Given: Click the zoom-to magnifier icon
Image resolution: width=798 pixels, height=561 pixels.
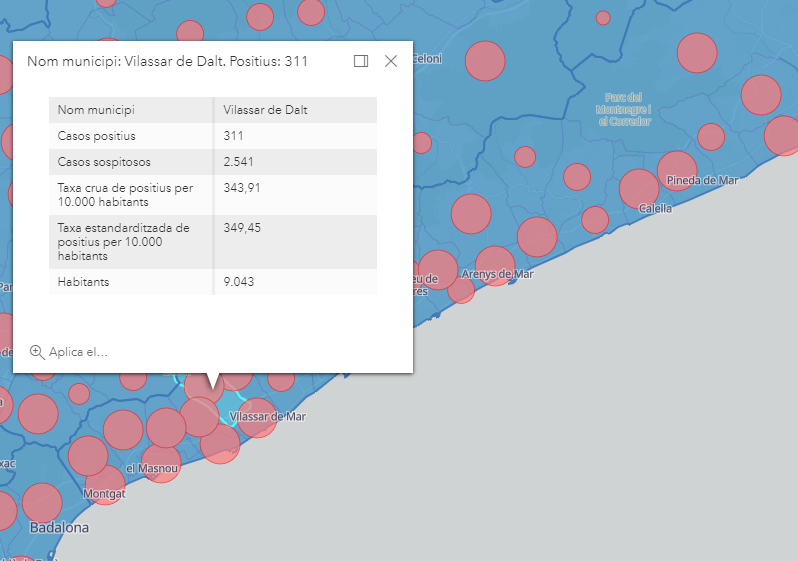Looking at the screenshot, I should (37, 352).
